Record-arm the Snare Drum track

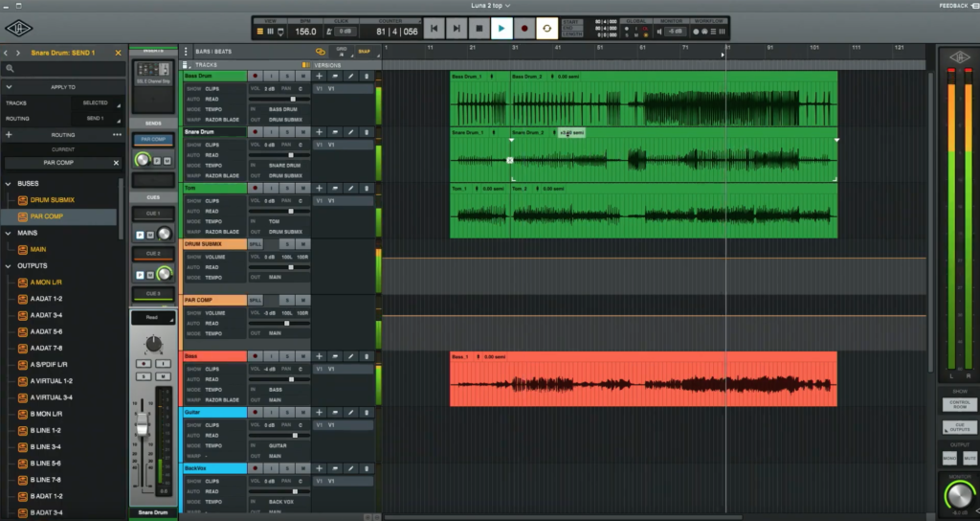point(255,132)
